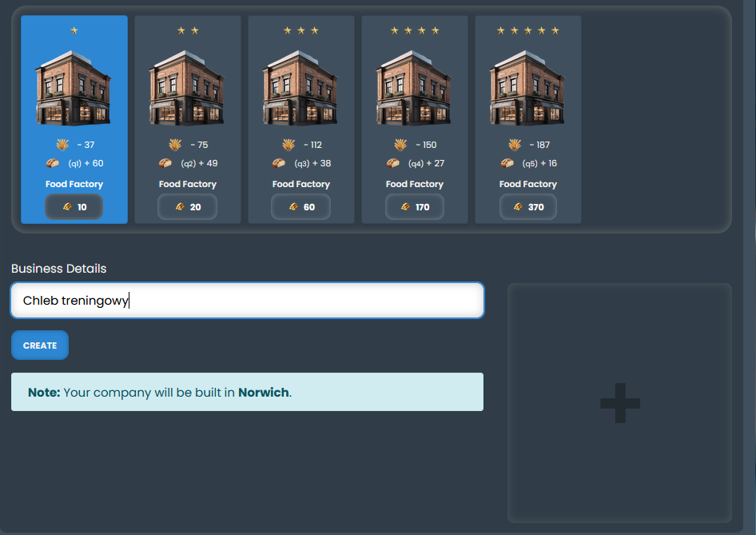This screenshot has height=535, width=756.
Task: Click the gold cost button showing 170
Action: pyautogui.click(x=415, y=207)
